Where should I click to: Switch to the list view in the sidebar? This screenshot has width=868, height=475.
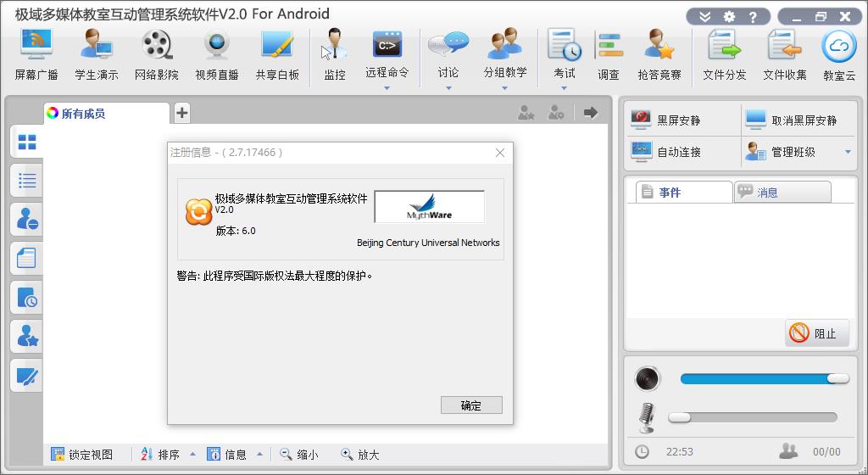(26, 181)
